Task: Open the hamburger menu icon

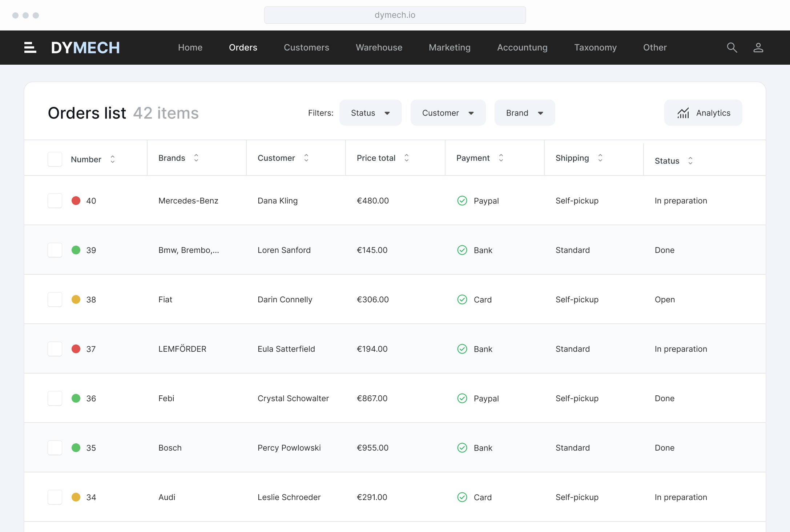Action: point(30,48)
